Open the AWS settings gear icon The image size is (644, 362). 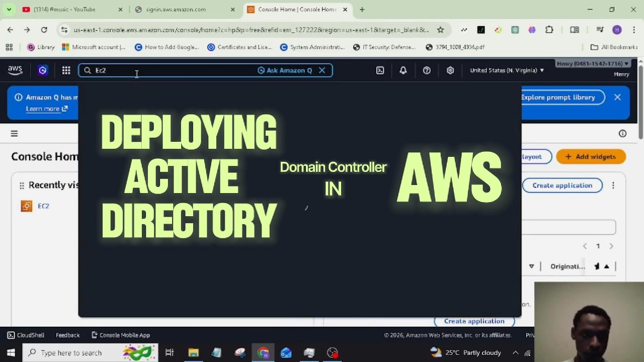pos(450,70)
